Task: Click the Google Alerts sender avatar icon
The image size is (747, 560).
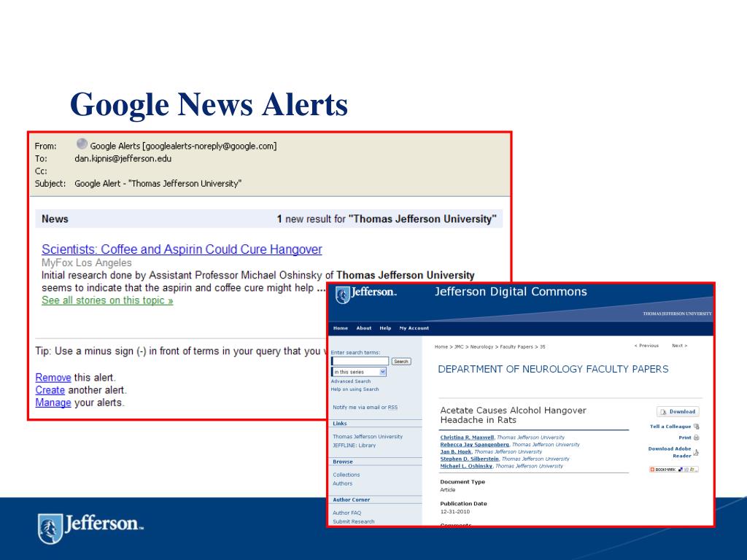Action: coord(82,144)
